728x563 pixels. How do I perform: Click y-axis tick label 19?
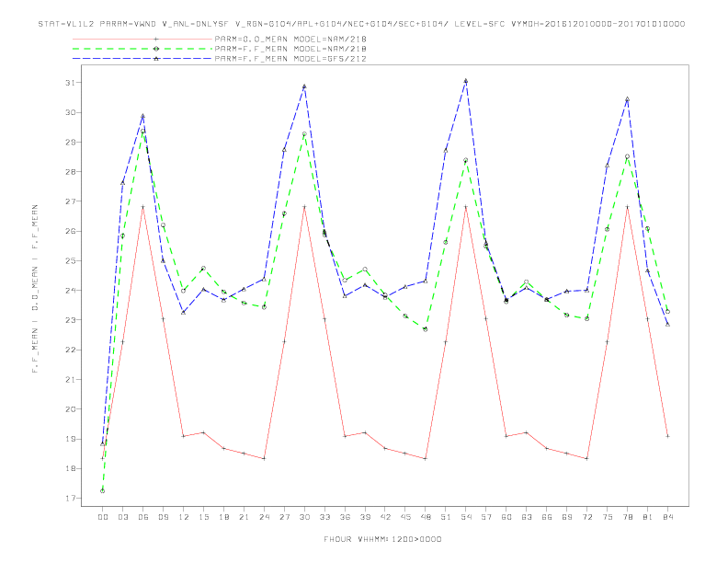pyautogui.click(x=70, y=439)
